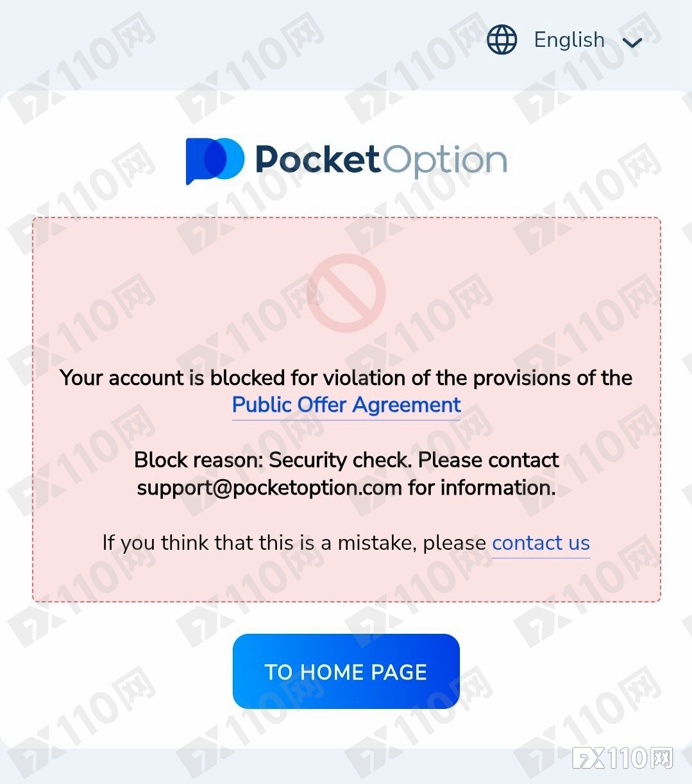Go to the TO HOME PAGE button
The width and height of the screenshot is (692, 784).
point(346,671)
